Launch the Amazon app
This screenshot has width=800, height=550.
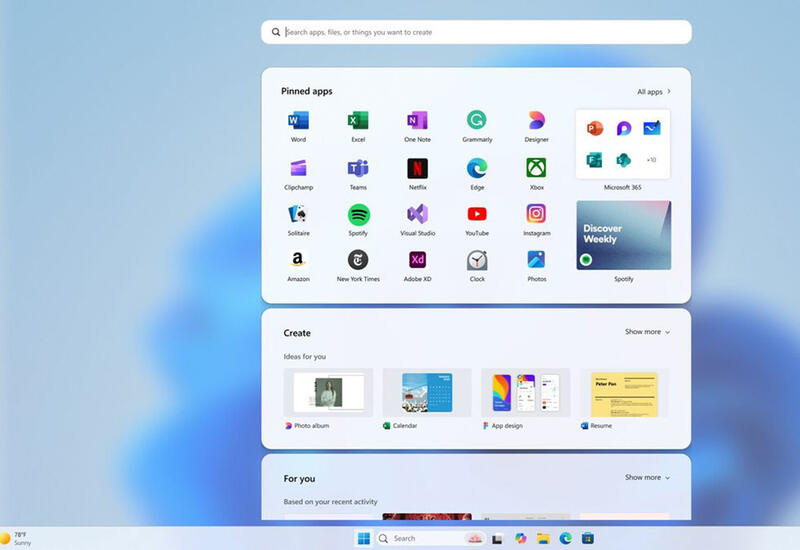pyautogui.click(x=298, y=260)
